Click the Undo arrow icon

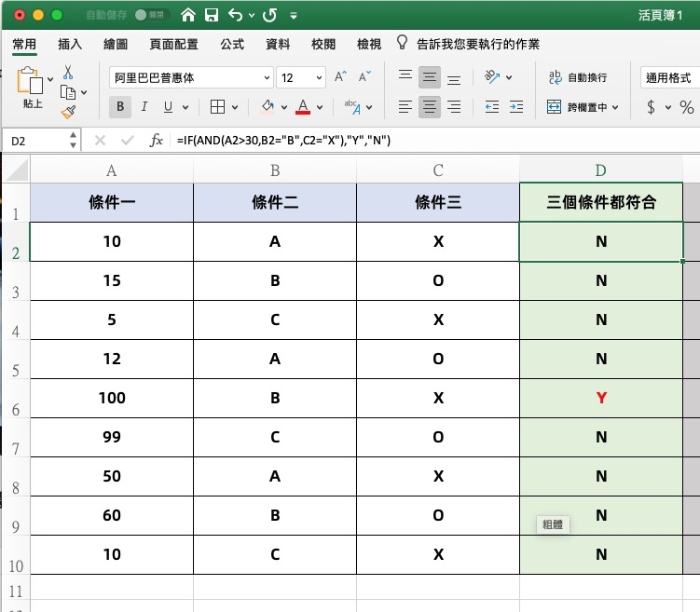pos(235,16)
